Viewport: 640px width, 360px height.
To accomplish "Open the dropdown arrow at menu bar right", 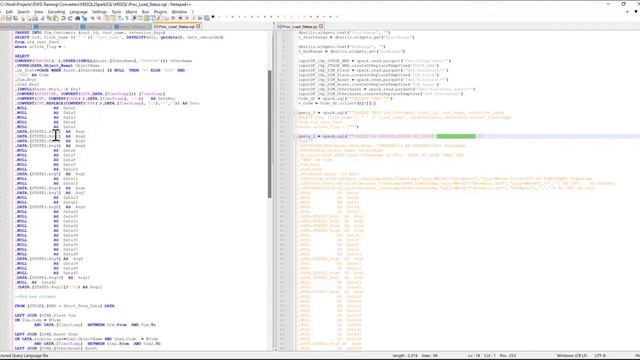I will (636, 12).
